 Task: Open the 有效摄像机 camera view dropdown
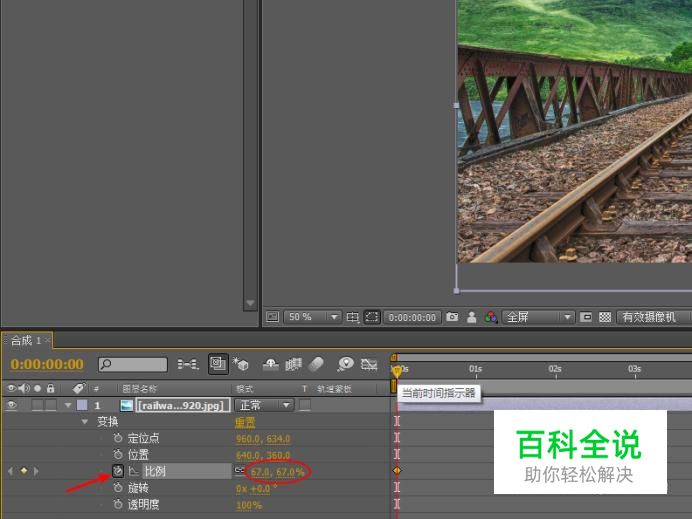point(654,317)
